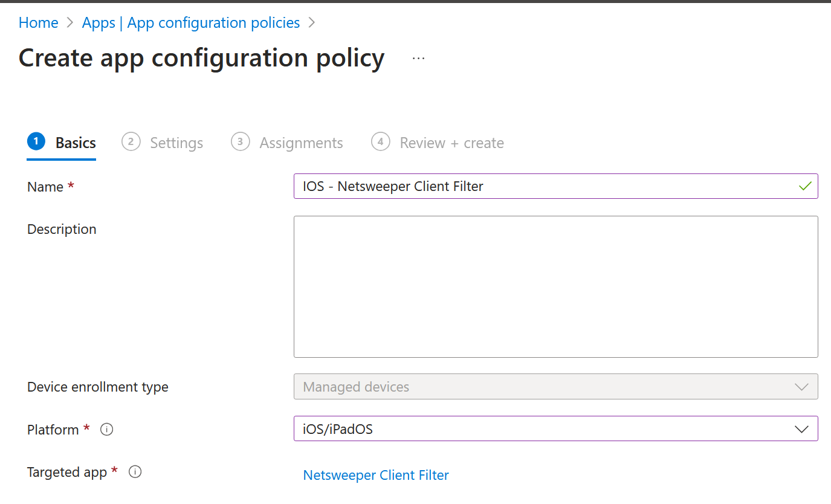
Task: Click the numbered circle for step 2
Action: (131, 142)
